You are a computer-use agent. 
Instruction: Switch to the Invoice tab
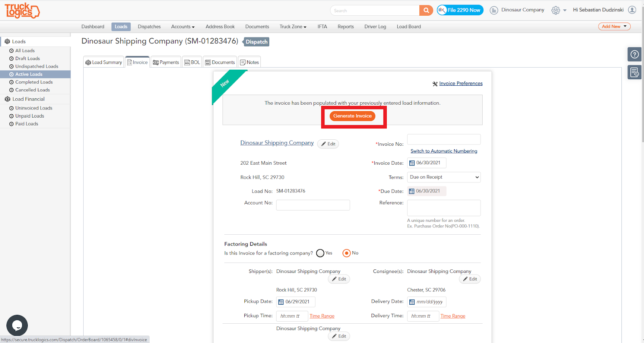[138, 62]
